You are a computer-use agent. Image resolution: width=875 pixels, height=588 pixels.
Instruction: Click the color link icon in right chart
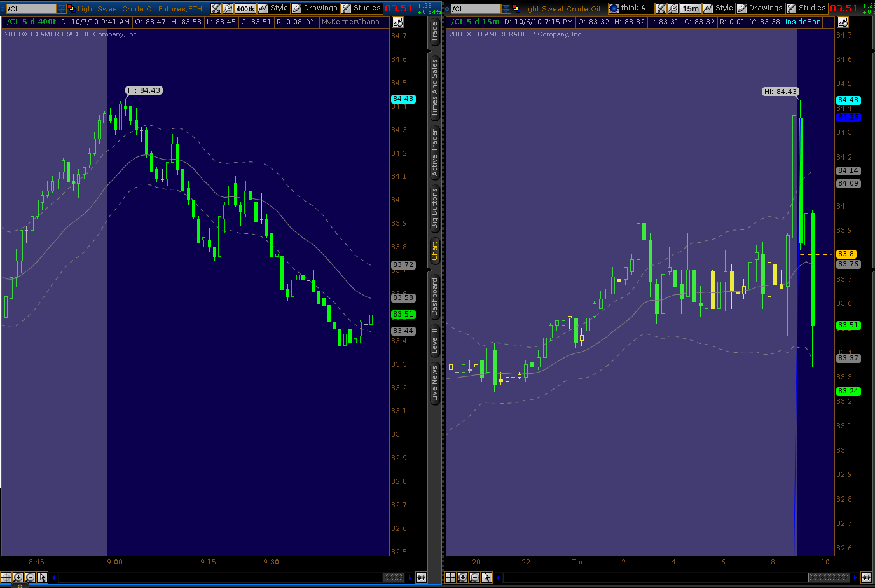(x=516, y=9)
